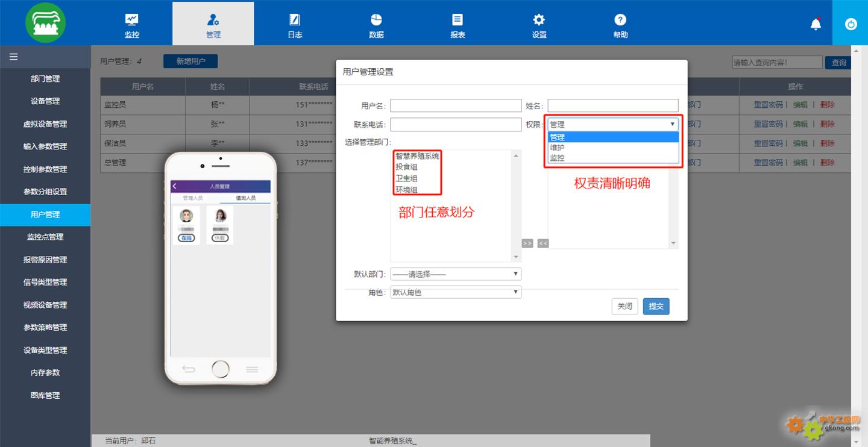Select 监控点管理 in the sidebar menu
The image size is (868, 447).
pos(45,237)
